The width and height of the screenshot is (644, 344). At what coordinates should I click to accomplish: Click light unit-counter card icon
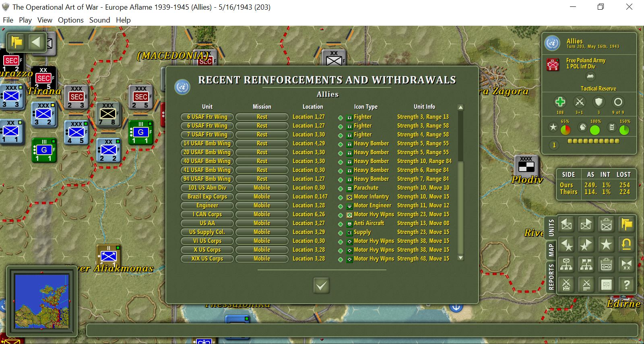[x=606, y=285]
